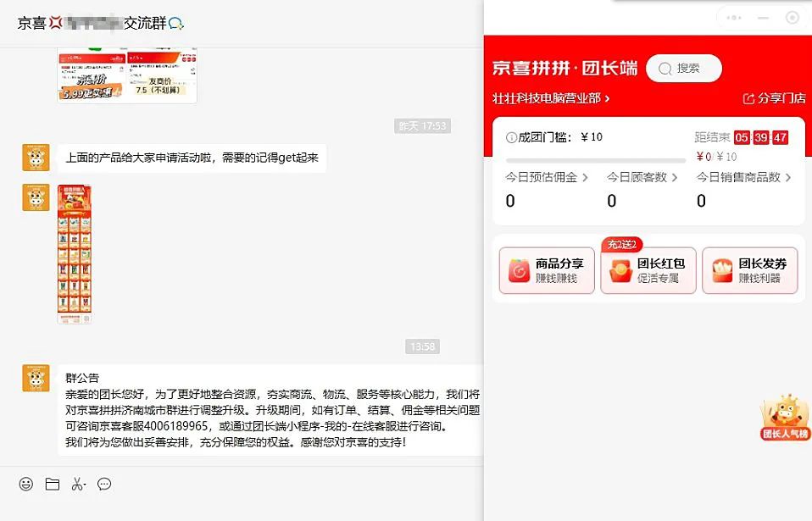The width and height of the screenshot is (812, 521).
Task: Open the emoji picker in the chat toolbar
Action: 25,485
